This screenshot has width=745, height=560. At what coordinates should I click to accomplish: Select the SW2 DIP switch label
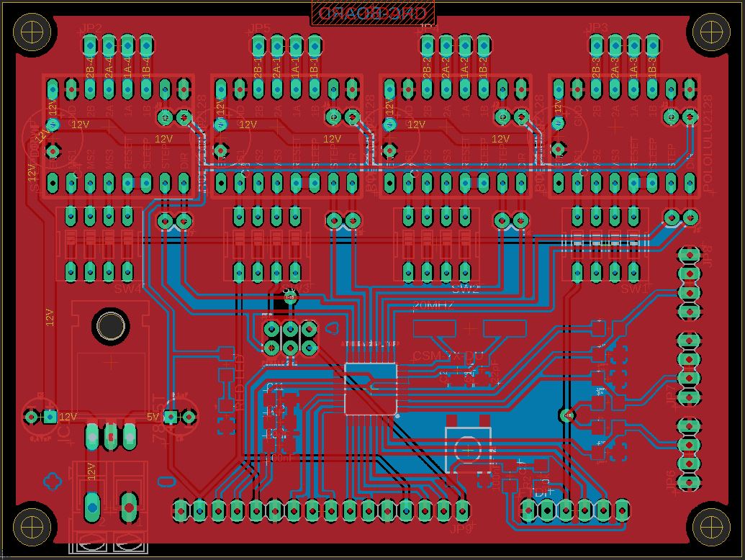[x=466, y=289]
